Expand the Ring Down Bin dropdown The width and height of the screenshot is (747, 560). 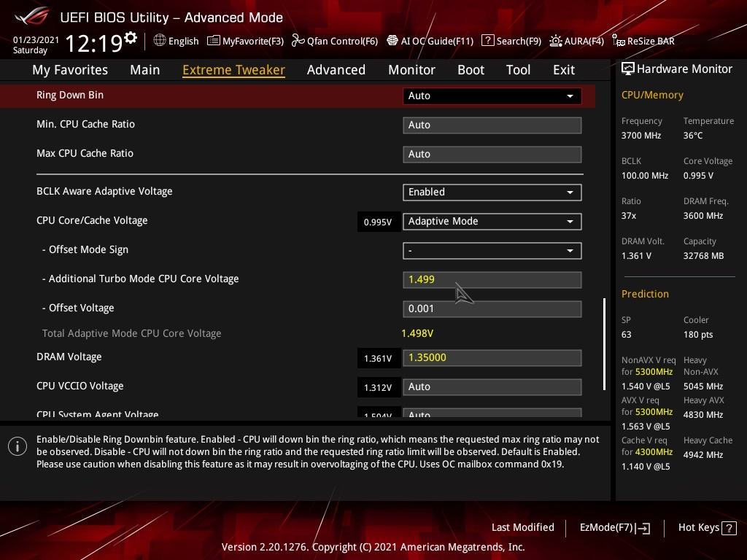[492, 96]
